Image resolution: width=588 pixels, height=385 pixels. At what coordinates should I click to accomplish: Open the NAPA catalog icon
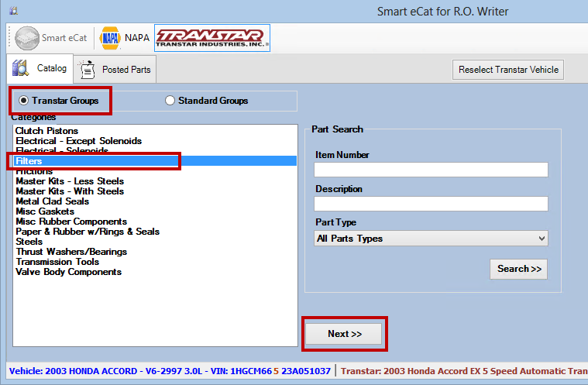pyautogui.click(x=111, y=37)
